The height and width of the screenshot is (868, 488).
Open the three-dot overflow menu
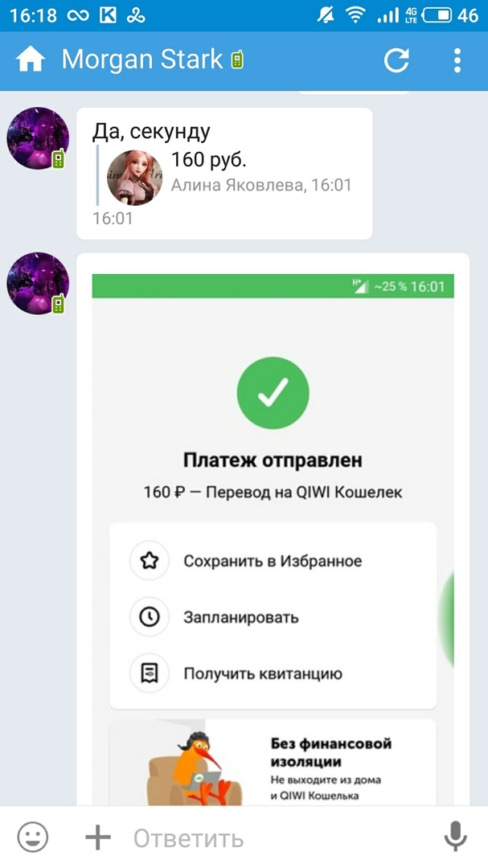457,60
